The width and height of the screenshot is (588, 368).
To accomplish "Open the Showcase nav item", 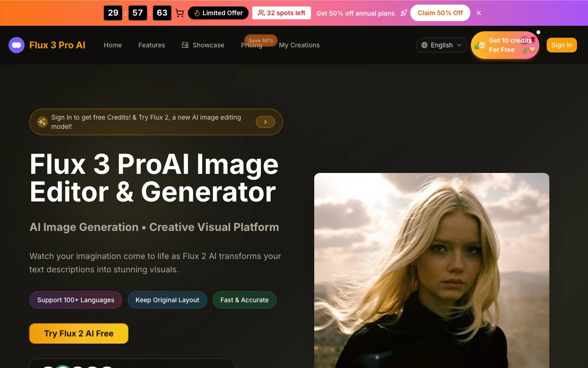I will [203, 45].
